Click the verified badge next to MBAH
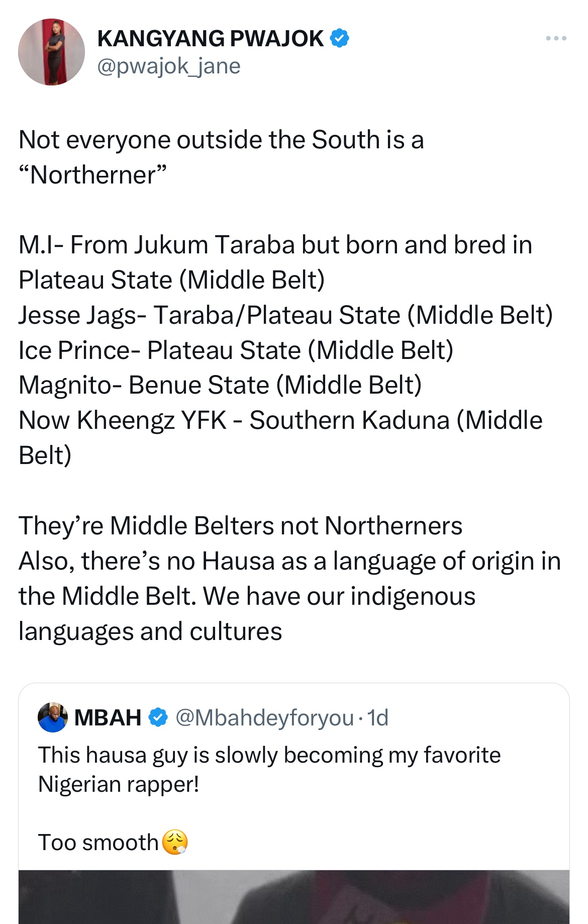Screen dimensions: 588x924 click(158, 717)
